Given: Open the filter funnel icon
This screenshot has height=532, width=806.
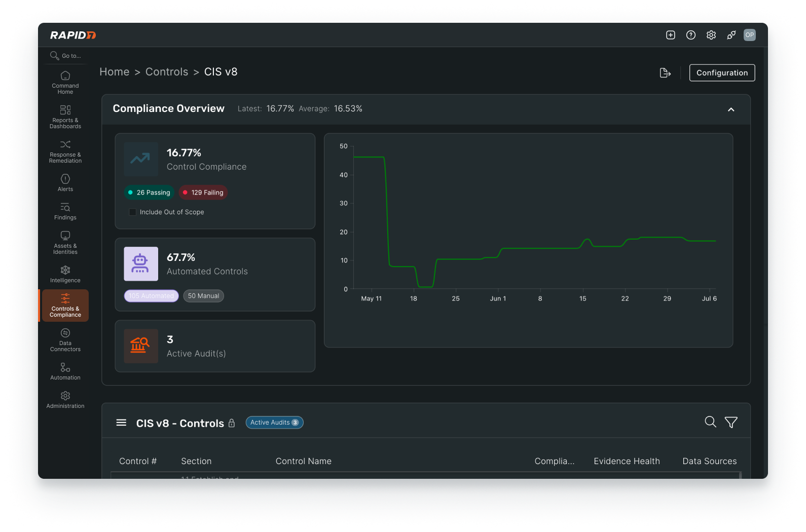Looking at the screenshot, I should pyautogui.click(x=731, y=422).
